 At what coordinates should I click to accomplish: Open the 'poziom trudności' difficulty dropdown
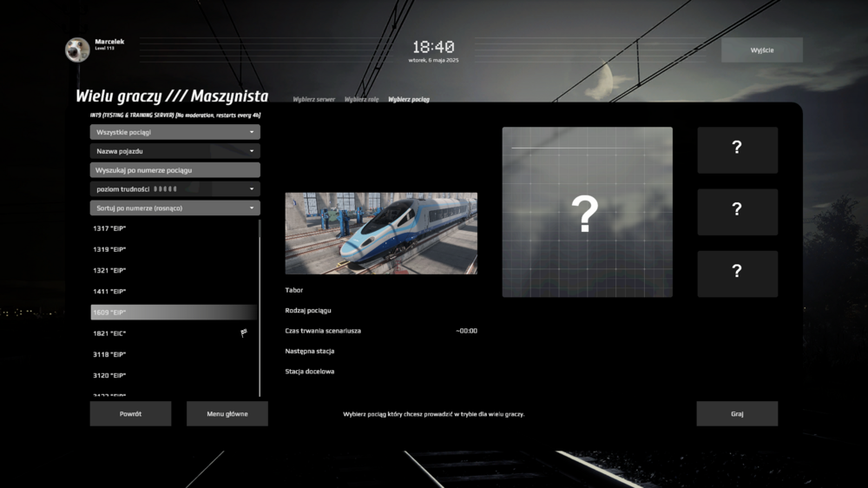tap(175, 189)
